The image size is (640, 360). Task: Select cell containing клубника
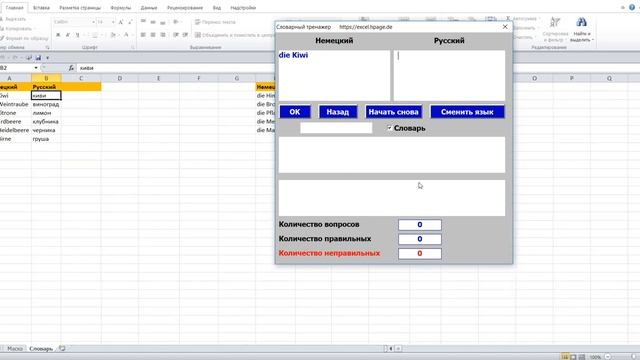46,122
